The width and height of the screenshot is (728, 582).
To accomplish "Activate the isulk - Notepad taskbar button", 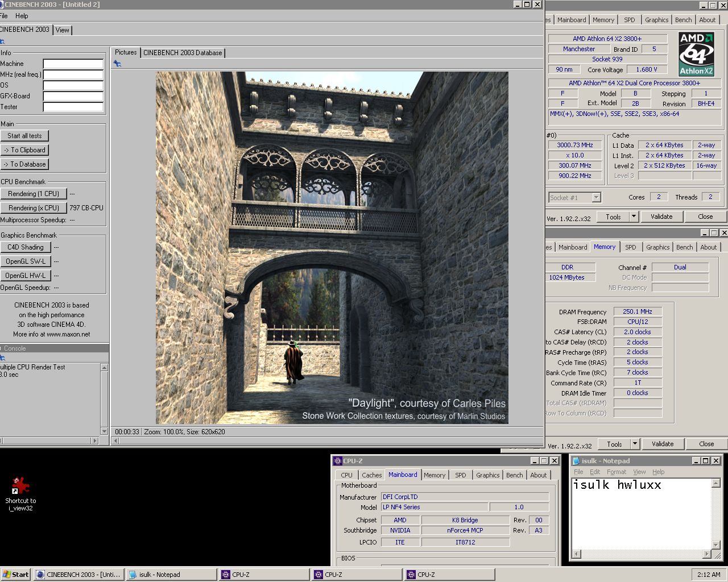I will point(171,575).
